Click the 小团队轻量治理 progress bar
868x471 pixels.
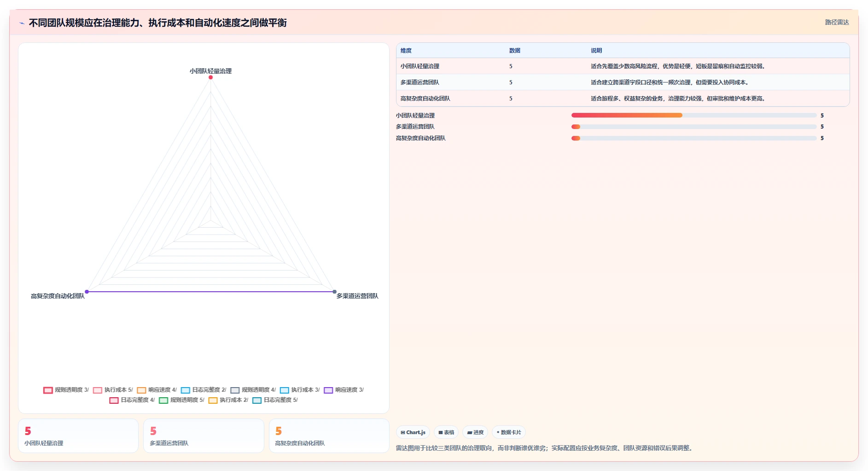point(694,115)
